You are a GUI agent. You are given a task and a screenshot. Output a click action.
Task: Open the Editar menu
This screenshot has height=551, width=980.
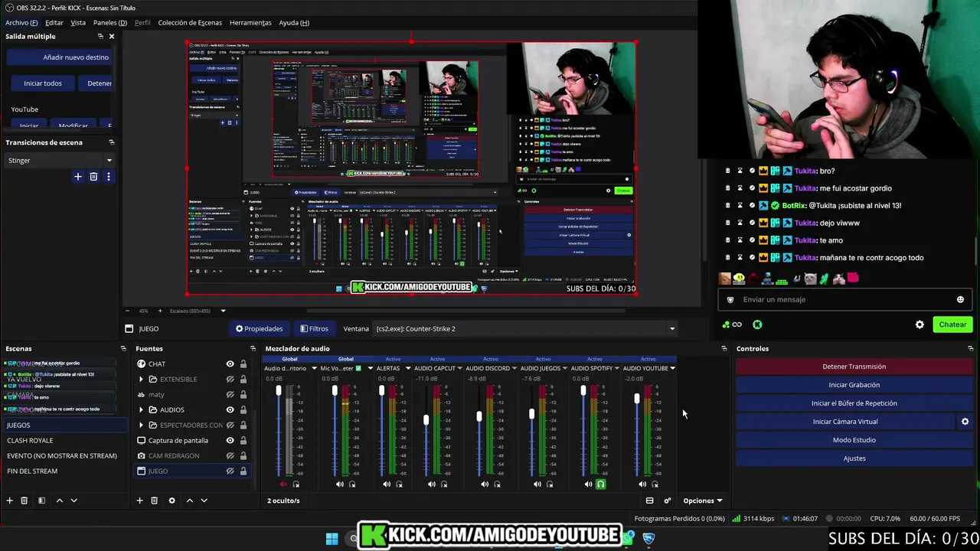(x=54, y=22)
